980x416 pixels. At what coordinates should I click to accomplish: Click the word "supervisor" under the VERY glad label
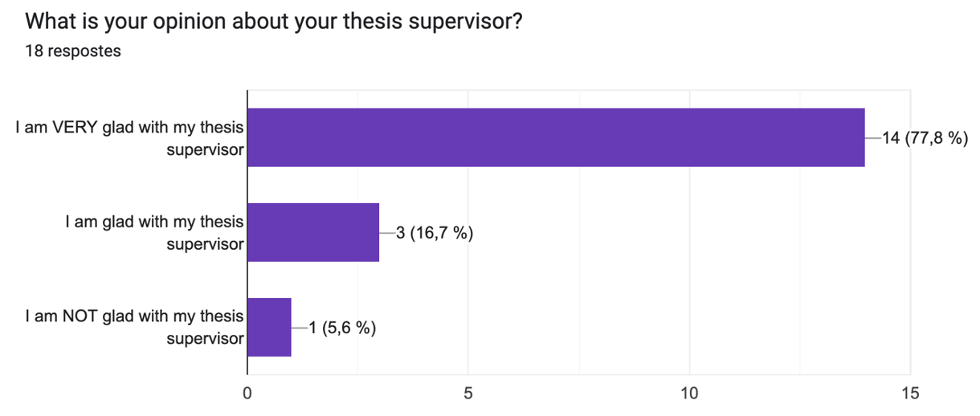205,149
